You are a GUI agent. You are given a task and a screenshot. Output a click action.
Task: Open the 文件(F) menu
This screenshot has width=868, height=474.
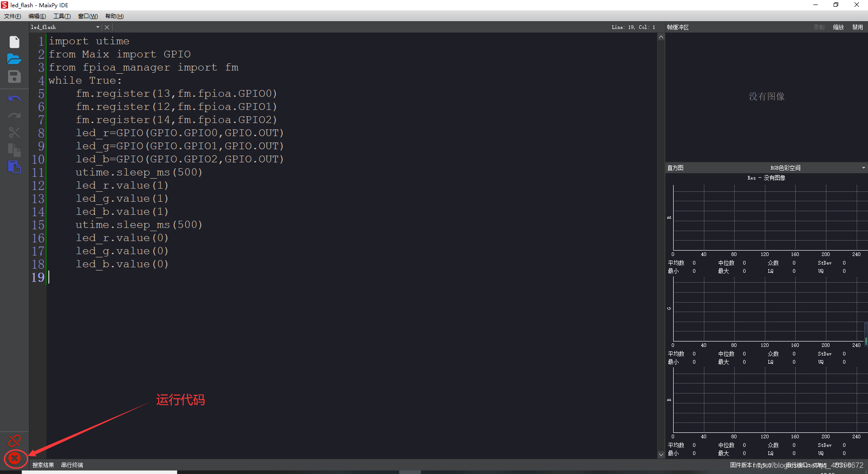point(13,16)
